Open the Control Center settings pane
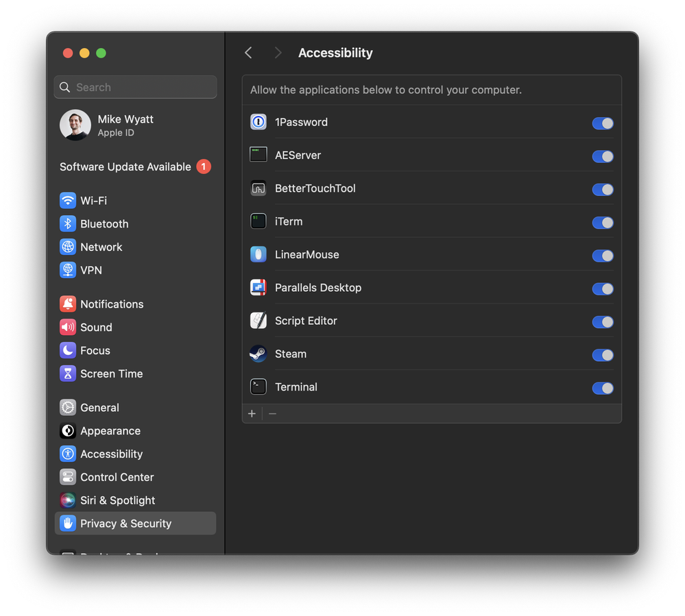 [117, 477]
